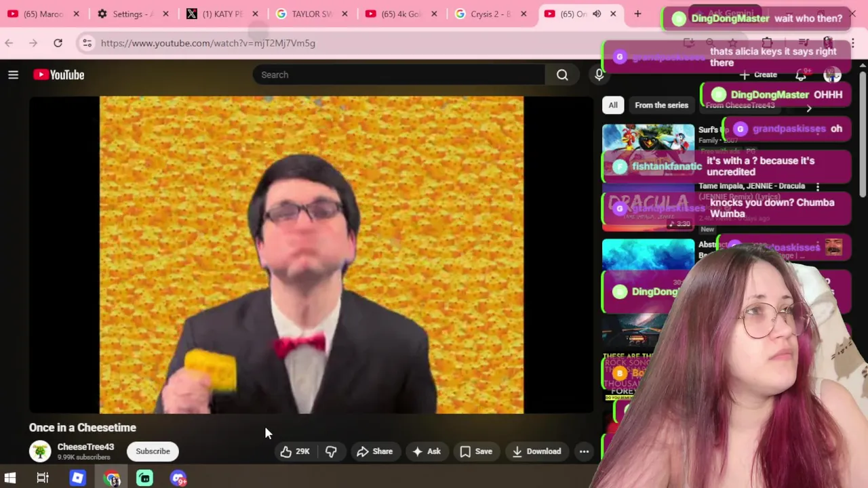Click the YouTube search field
Viewport: 868px width, 488px height.
click(399, 75)
